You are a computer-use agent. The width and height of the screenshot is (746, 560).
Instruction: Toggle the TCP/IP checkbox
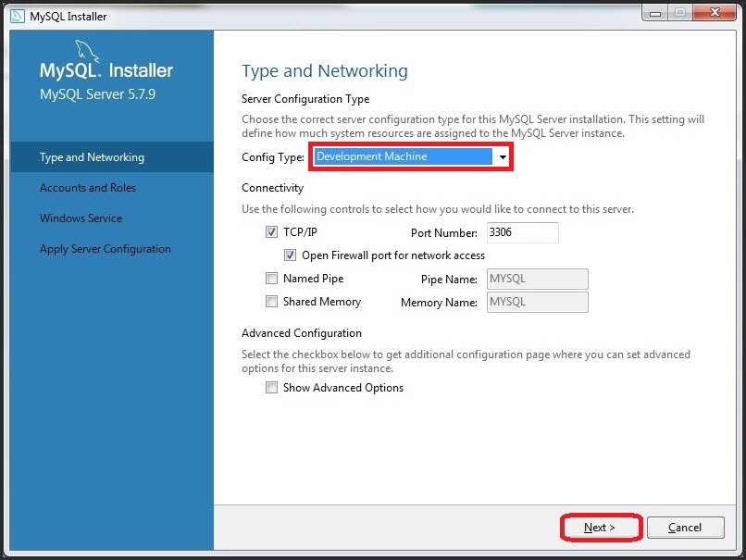(x=271, y=231)
